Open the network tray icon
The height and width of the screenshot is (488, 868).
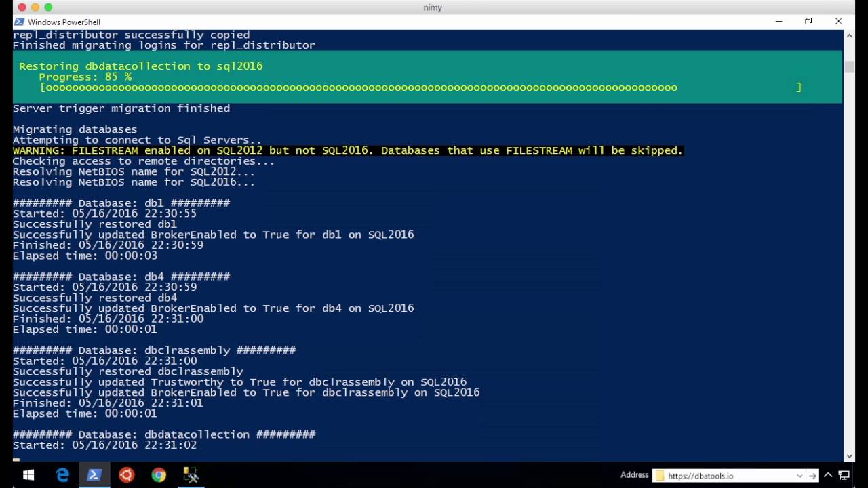pos(845,476)
